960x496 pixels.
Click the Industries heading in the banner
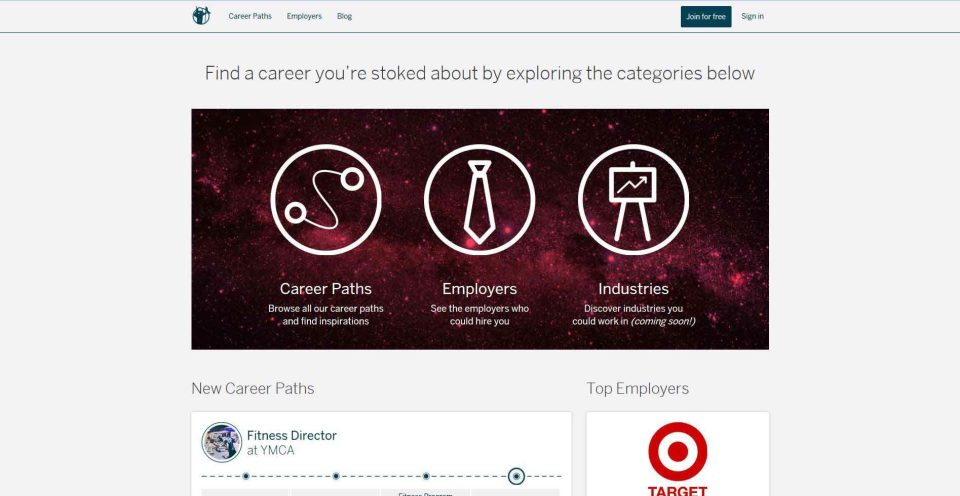(633, 288)
